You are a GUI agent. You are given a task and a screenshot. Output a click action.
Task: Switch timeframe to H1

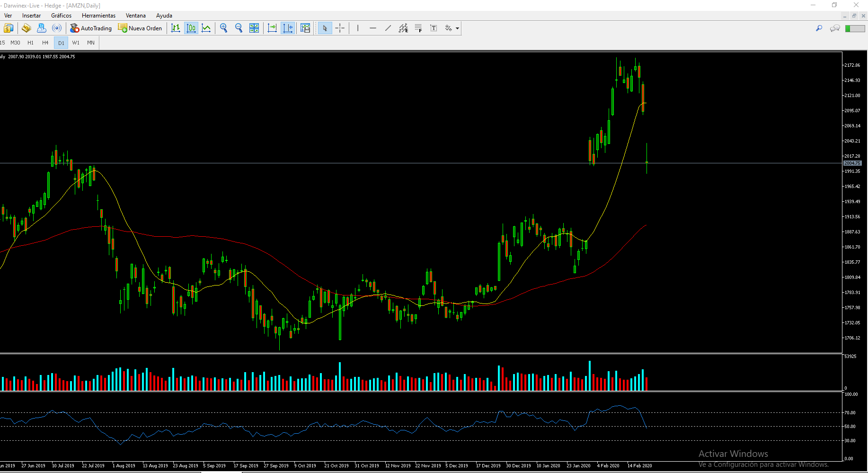[x=30, y=43]
